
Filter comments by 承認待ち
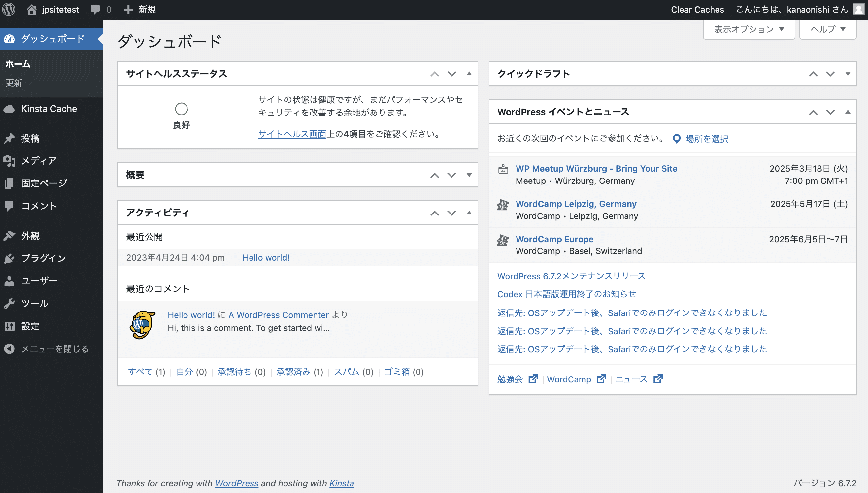pyautogui.click(x=234, y=372)
